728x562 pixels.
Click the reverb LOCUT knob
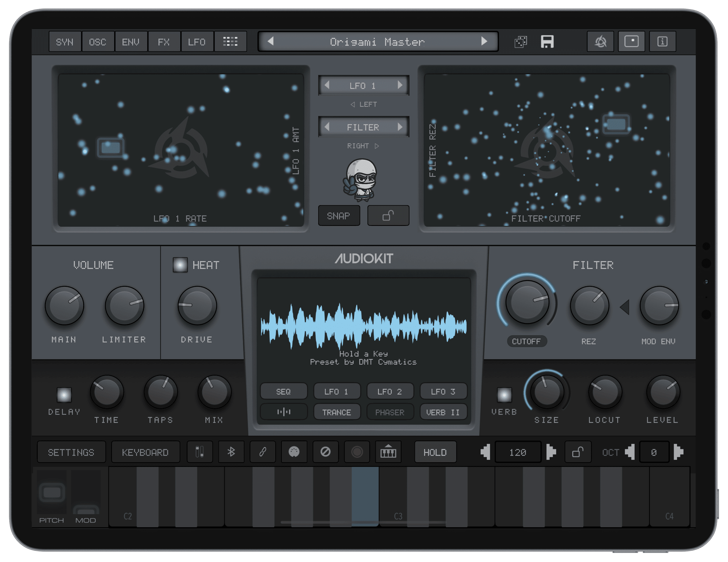point(605,392)
